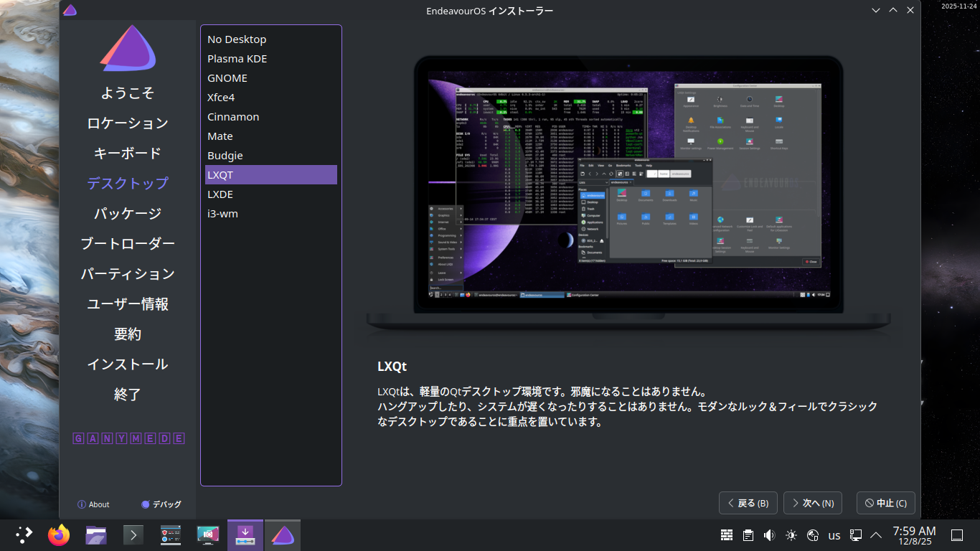This screenshot has height=551, width=980.
Task: Click the LXQt desktop preview image
Action: click(629, 192)
